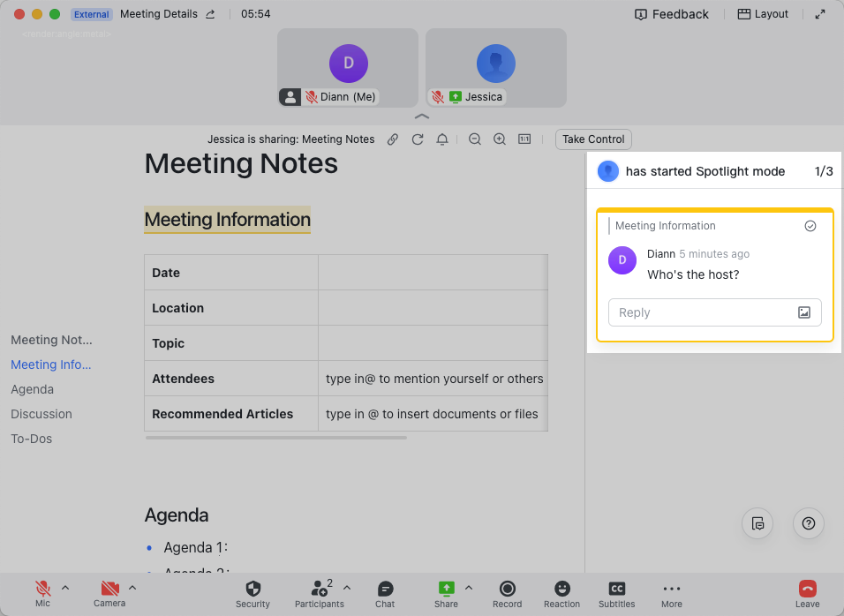Refresh the shared Meeting Notes view
This screenshot has height=616, width=844.
[x=417, y=139]
